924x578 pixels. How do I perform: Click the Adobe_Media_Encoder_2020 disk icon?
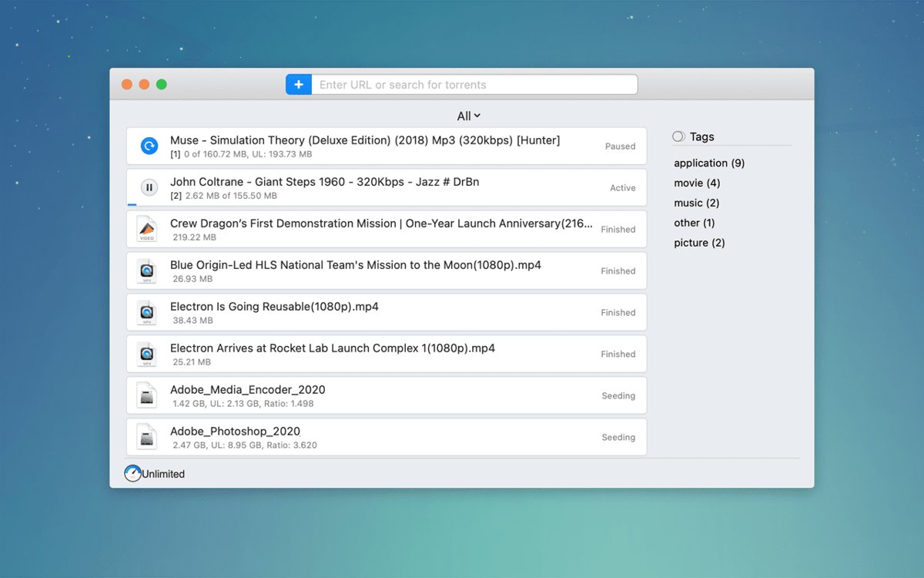146,395
